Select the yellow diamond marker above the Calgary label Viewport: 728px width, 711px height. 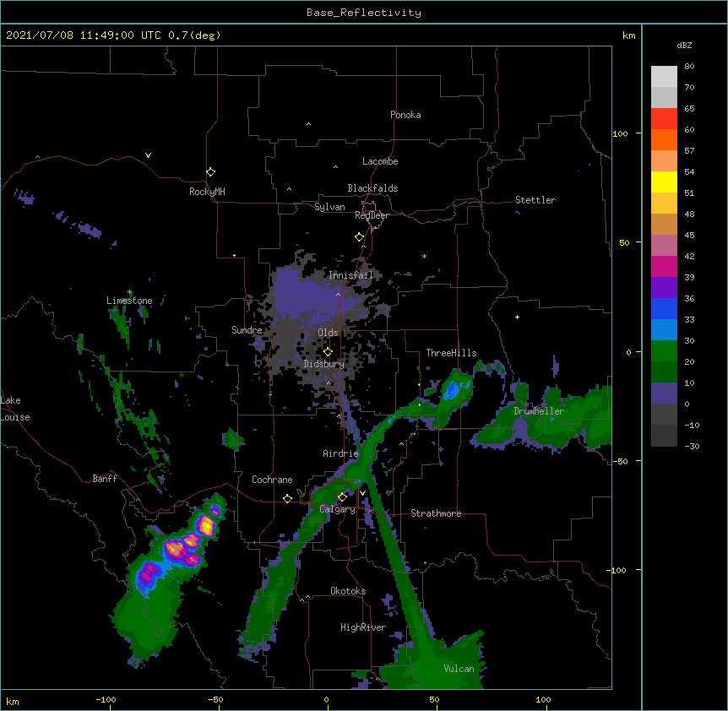[x=342, y=497]
